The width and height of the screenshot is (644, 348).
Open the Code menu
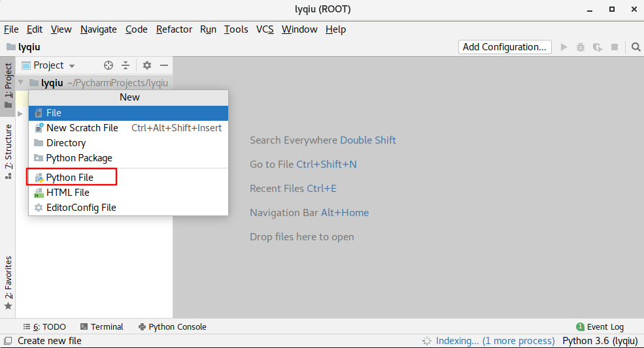(x=137, y=29)
